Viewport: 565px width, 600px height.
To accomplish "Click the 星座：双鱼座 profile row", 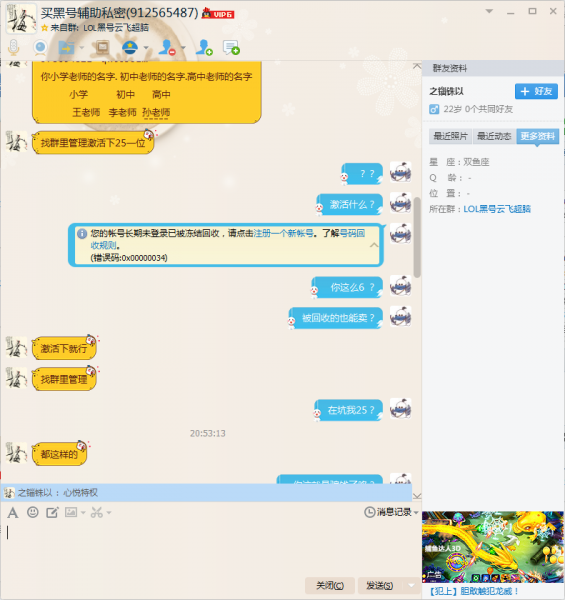I will 459,162.
